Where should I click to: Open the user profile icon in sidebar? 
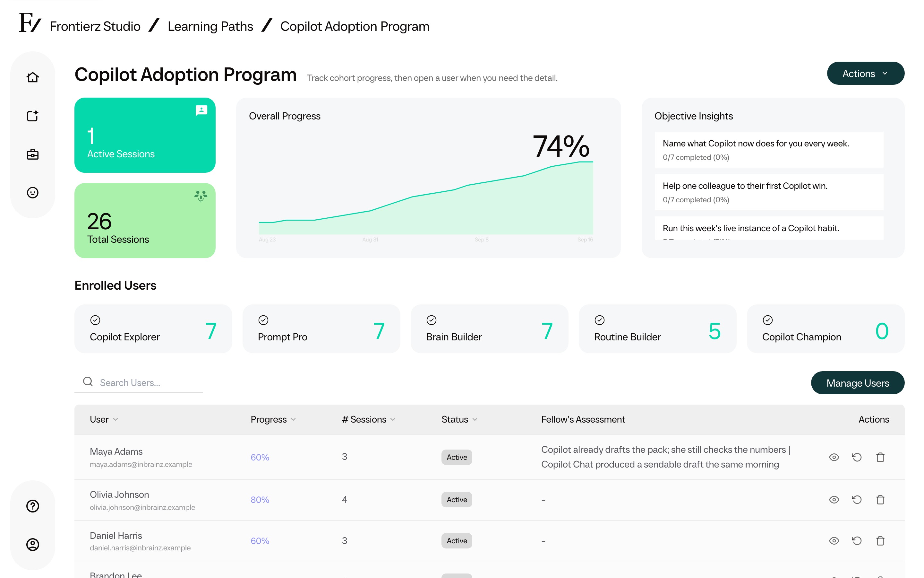pyautogui.click(x=32, y=544)
